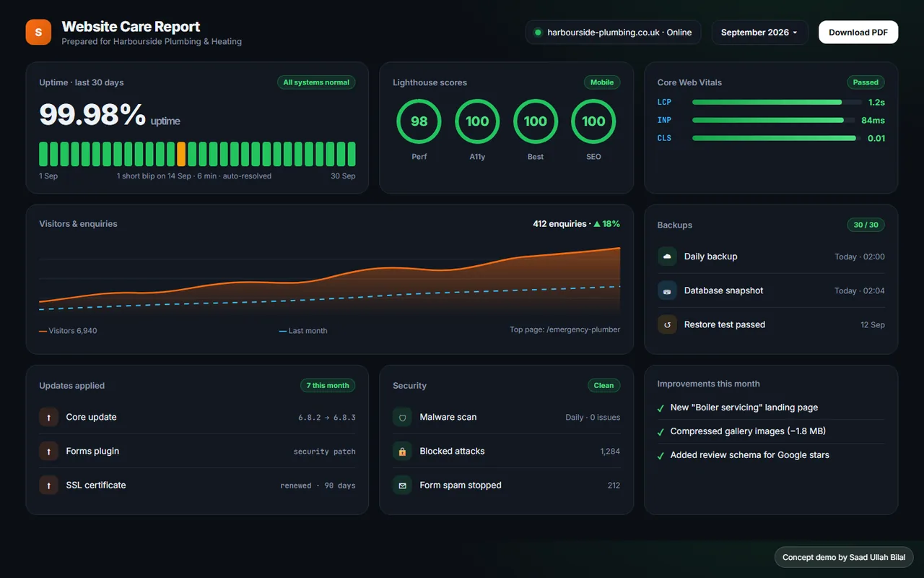The height and width of the screenshot is (578, 924).
Task: Click the All systems normal badge
Action: [316, 82]
